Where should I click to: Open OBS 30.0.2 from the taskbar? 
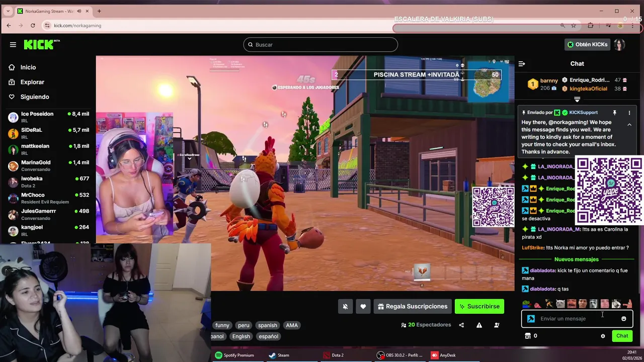[x=400, y=355]
